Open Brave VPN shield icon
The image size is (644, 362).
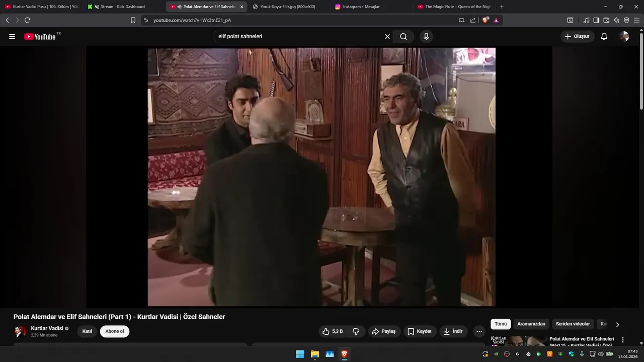coord(626,20)
